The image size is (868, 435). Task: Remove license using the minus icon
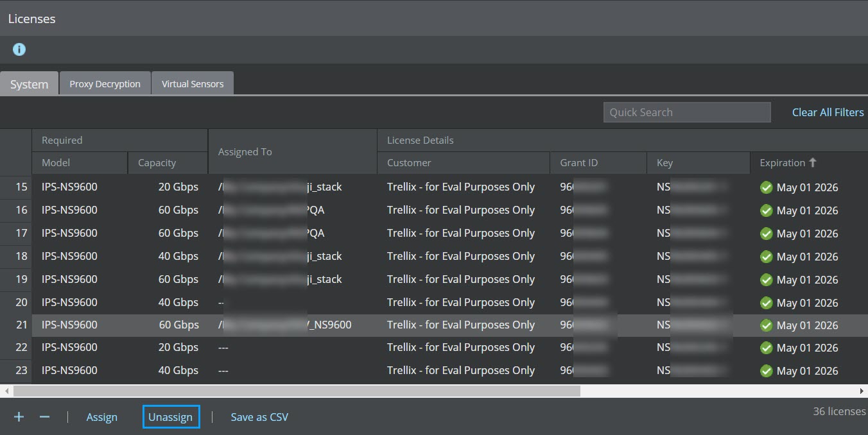pyautogui.click(x=44, y=417)
